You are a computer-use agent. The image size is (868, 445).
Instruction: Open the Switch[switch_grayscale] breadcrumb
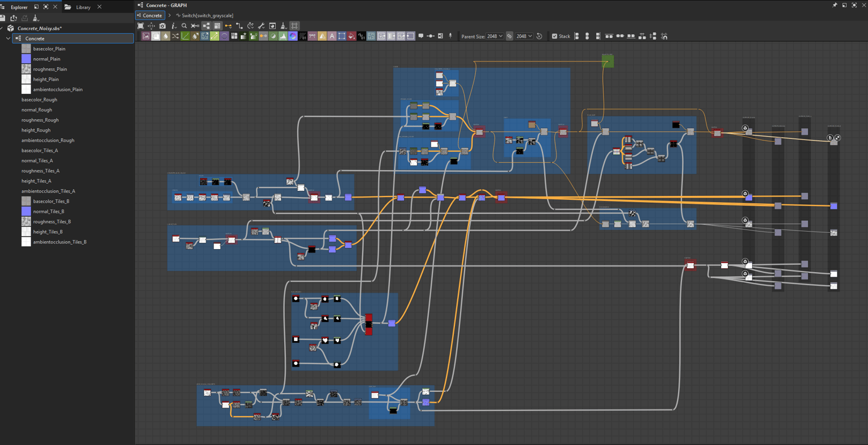tap(205, 15)
